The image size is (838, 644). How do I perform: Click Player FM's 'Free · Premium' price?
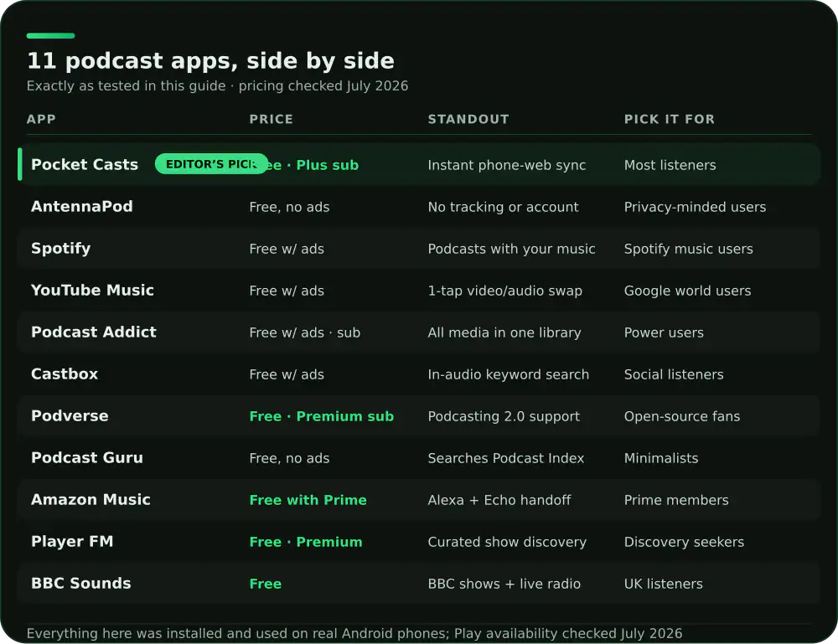(306, 542)
